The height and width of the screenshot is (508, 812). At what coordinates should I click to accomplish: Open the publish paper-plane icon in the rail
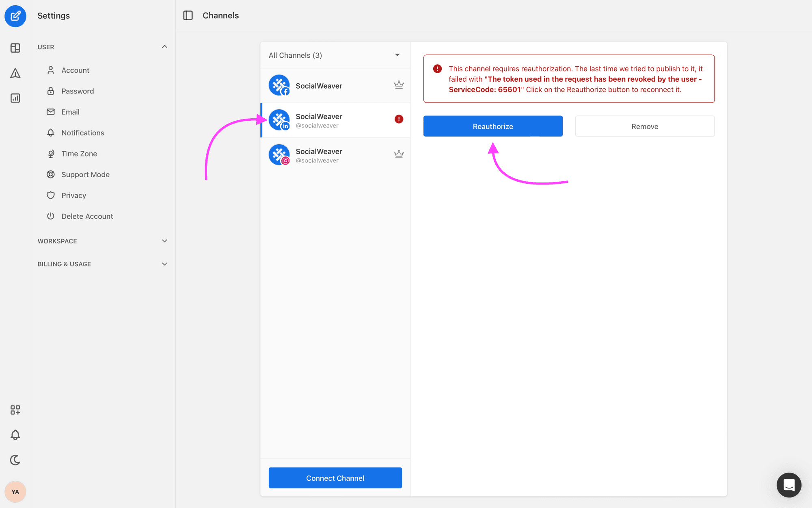click(15, 73)
